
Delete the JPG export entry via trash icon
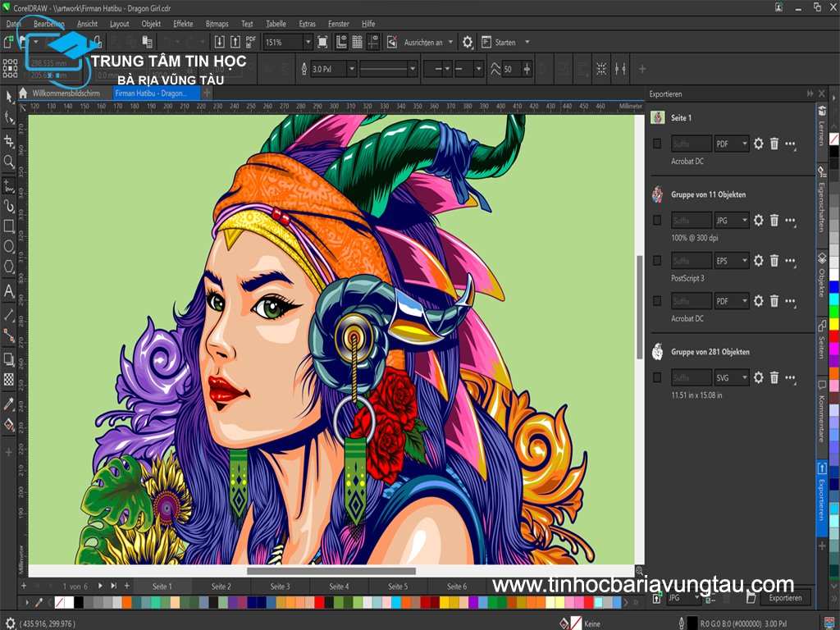click(775, 219)
